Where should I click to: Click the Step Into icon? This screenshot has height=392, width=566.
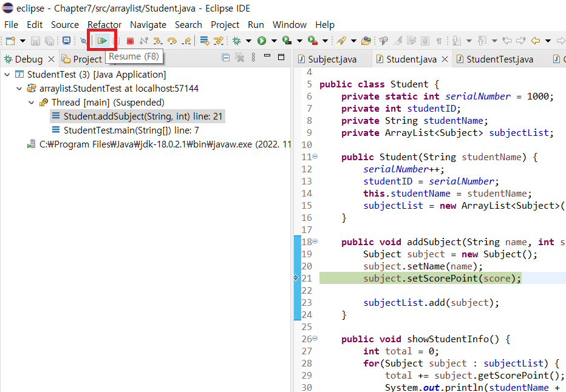tap(157, 41)
